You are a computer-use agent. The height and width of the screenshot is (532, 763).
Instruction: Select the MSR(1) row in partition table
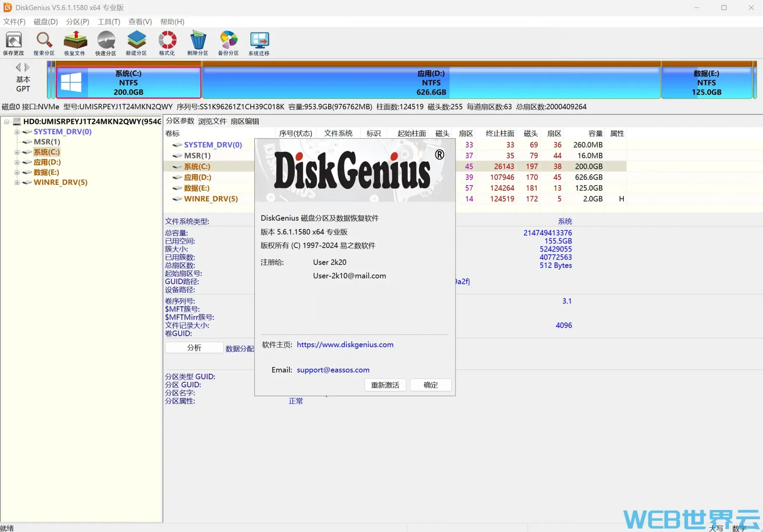click(395, 156)
